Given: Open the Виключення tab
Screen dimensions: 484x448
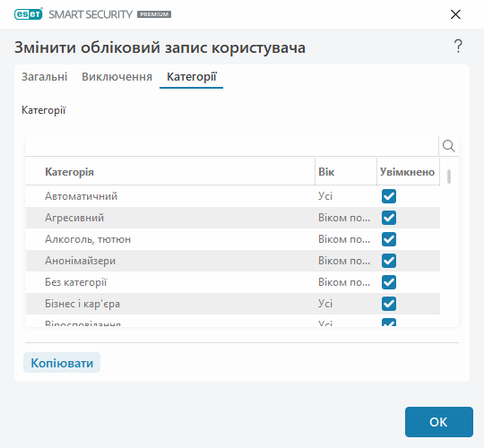Looking at the screenshot, I should coord(117,76).
